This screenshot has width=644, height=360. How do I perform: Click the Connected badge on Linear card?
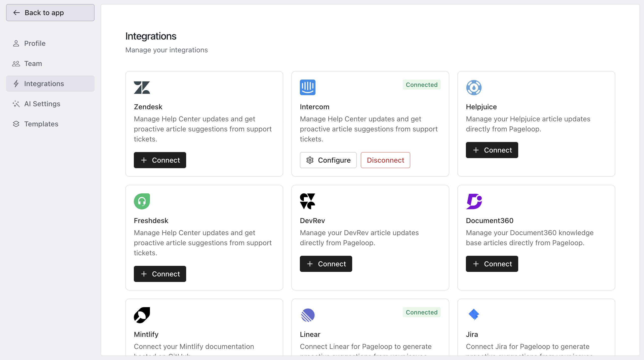coord(422,312)
